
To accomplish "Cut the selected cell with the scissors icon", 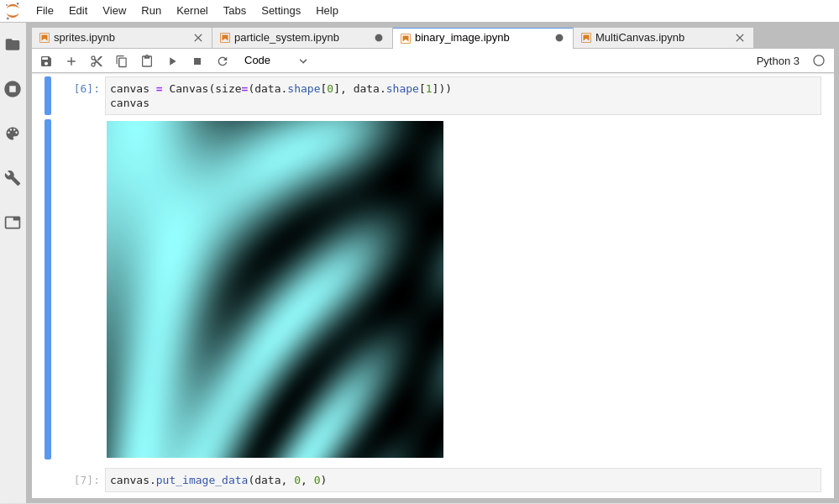I will point(97,60).
